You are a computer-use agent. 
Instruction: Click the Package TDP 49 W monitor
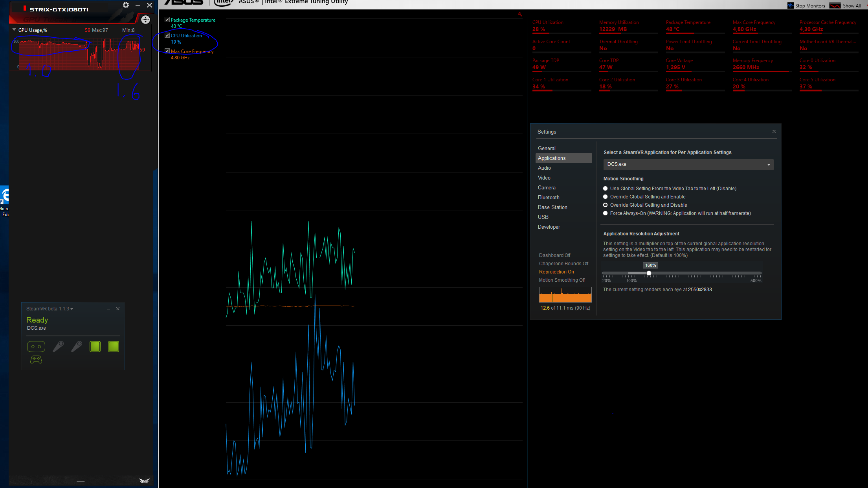[x=562, y=64]
